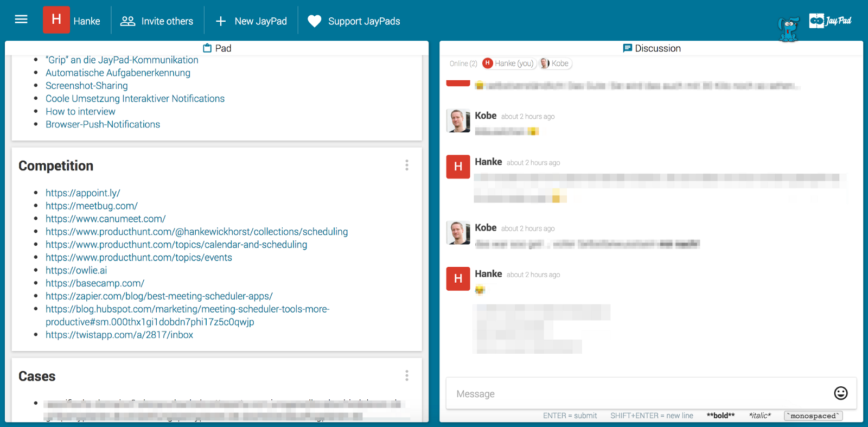Open the How to interview link

80,112
